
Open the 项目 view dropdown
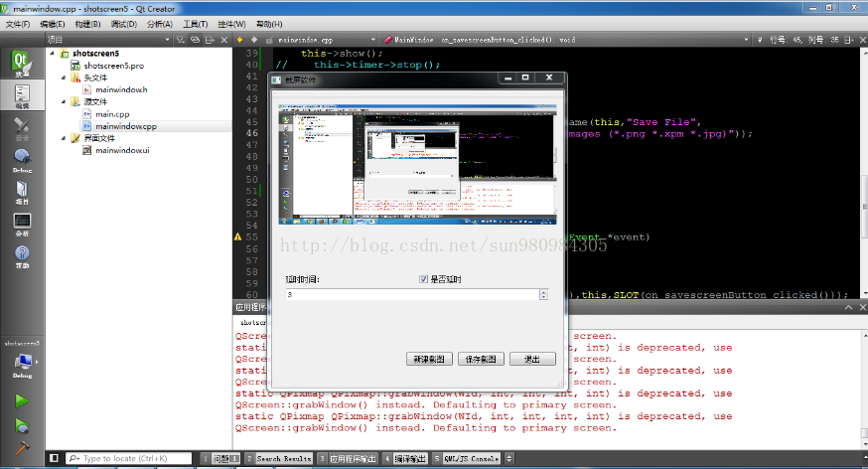pos(109,40)
